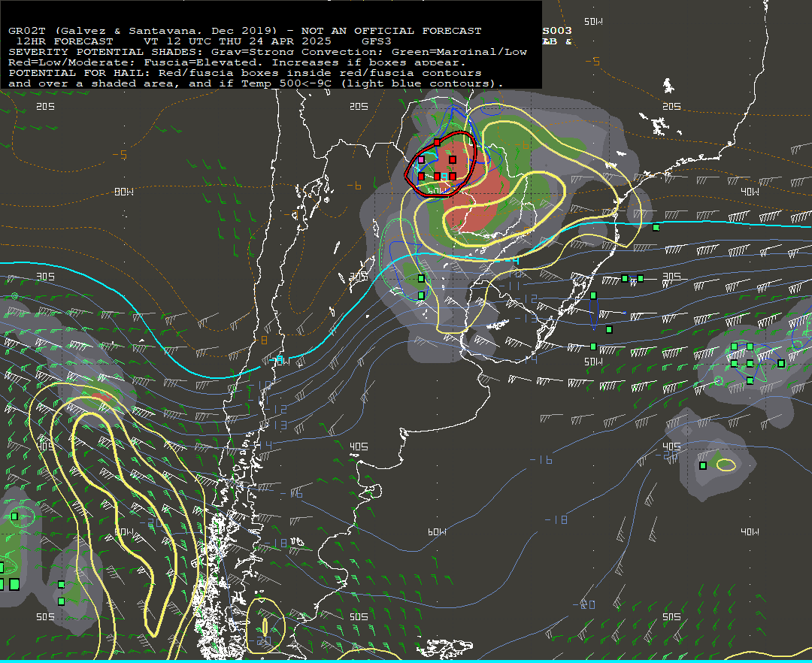Click the cyan "-9" label between red boxes
812x663 pixels.
click(x=444, y=177)
